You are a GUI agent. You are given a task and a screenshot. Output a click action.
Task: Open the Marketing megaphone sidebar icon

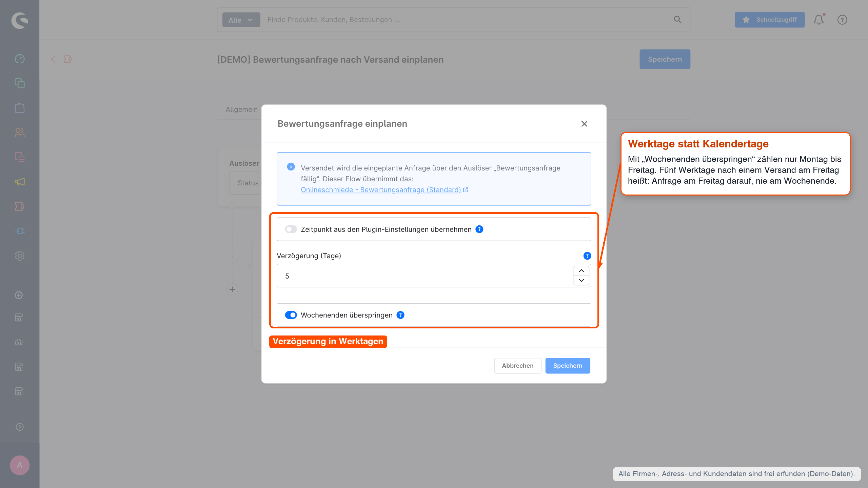(x=20, y=182)
